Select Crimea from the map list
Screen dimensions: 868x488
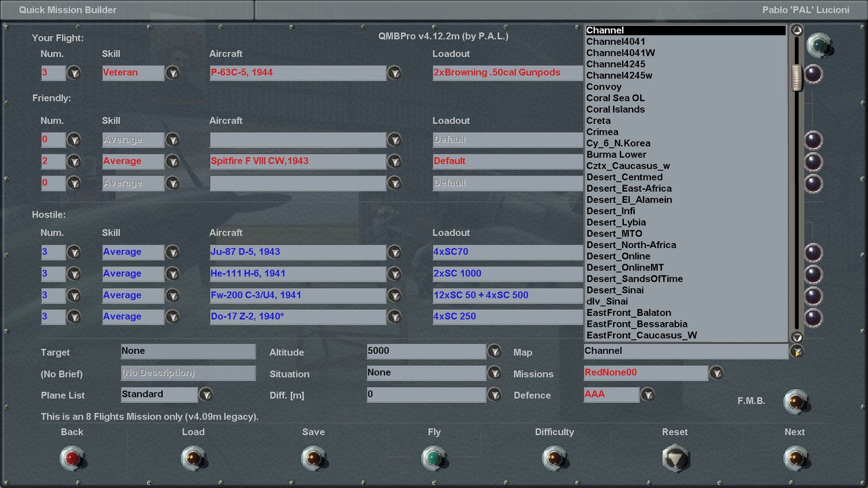click(602, 132)
